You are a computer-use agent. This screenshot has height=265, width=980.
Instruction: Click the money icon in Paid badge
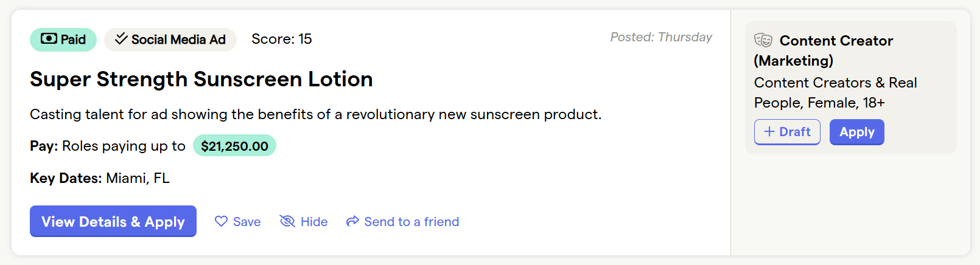(49, 39)
